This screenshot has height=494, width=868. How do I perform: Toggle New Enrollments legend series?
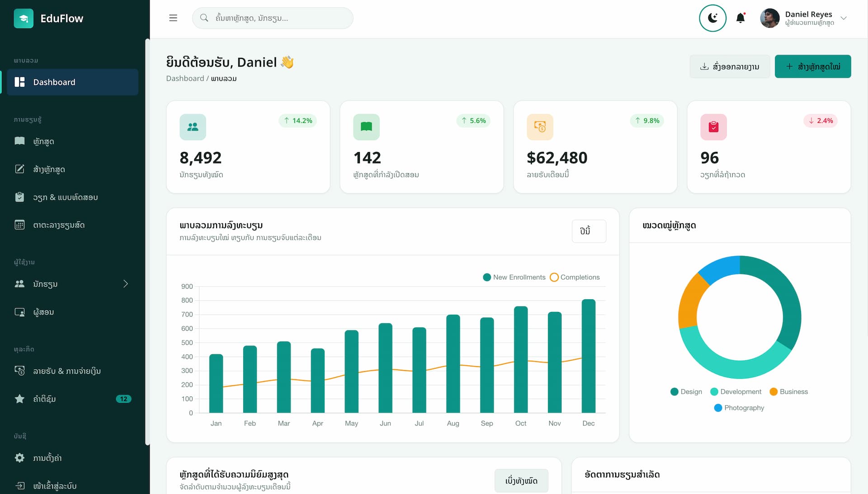click(x=514, y=277)
